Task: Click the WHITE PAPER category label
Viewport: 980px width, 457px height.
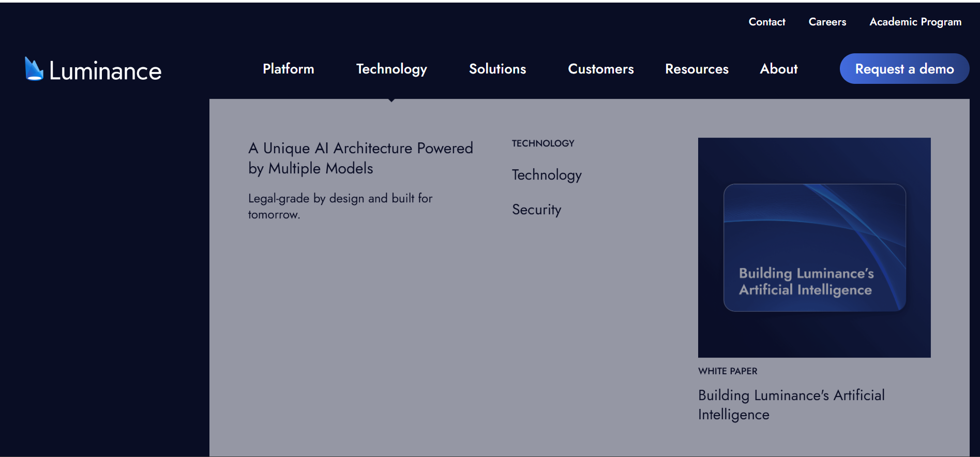Action: click(727, 371)
